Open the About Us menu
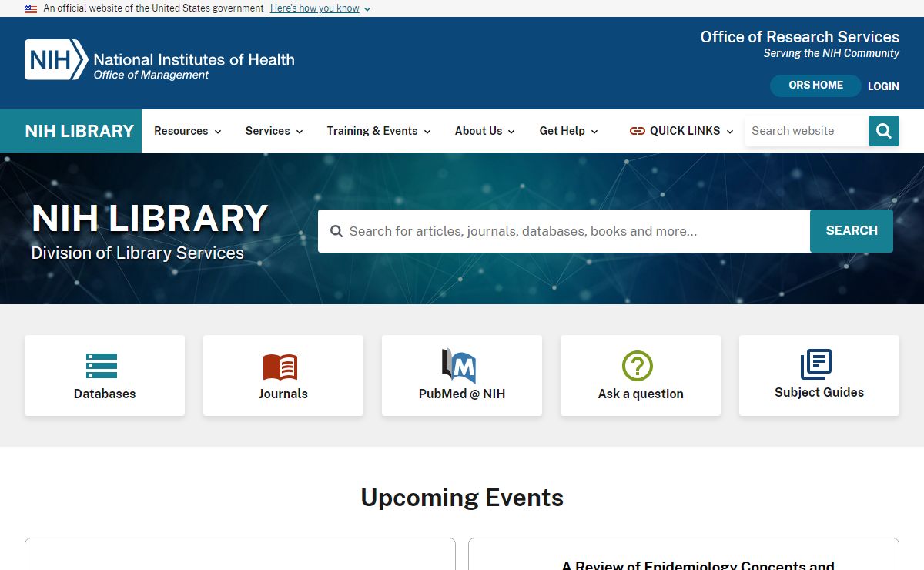This screenshot has width=924, height=570. pyautogui.click(x=485, y=131)
